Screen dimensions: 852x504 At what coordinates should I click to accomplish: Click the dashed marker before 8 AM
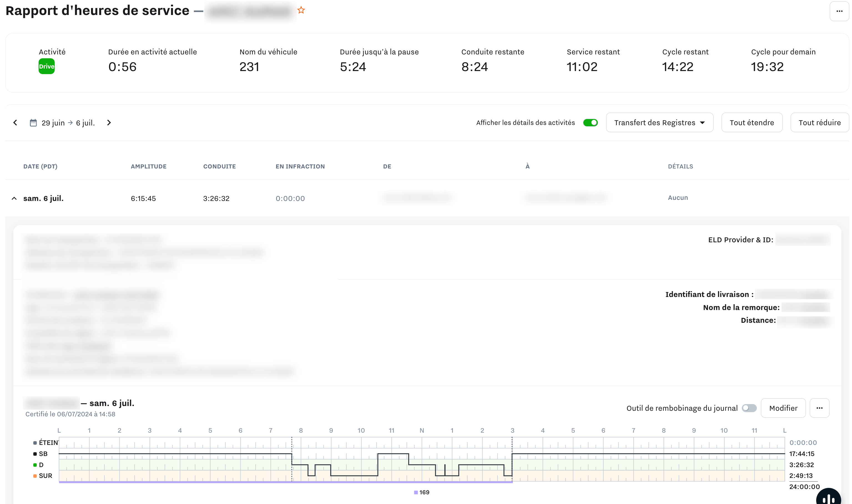click(292, 459)
